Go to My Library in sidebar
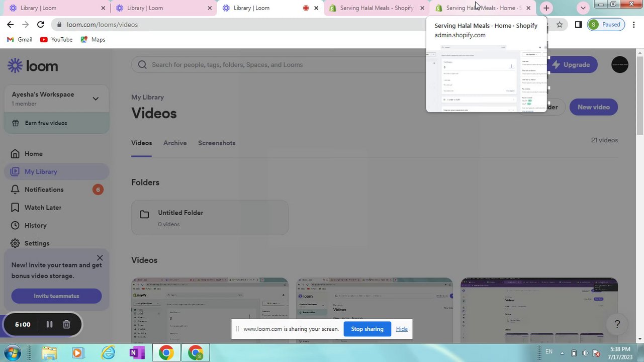Screen dimensions: 644x362 point(56,171)
